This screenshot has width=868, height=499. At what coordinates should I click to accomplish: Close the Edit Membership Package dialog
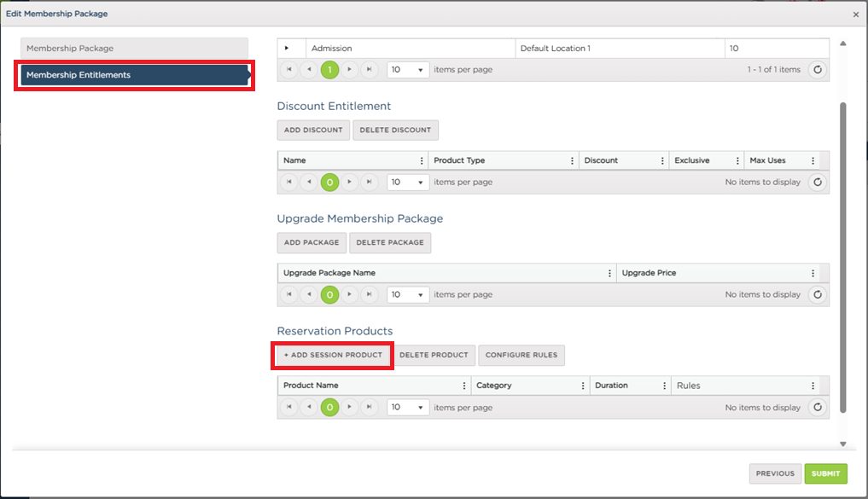coord(856,15)
